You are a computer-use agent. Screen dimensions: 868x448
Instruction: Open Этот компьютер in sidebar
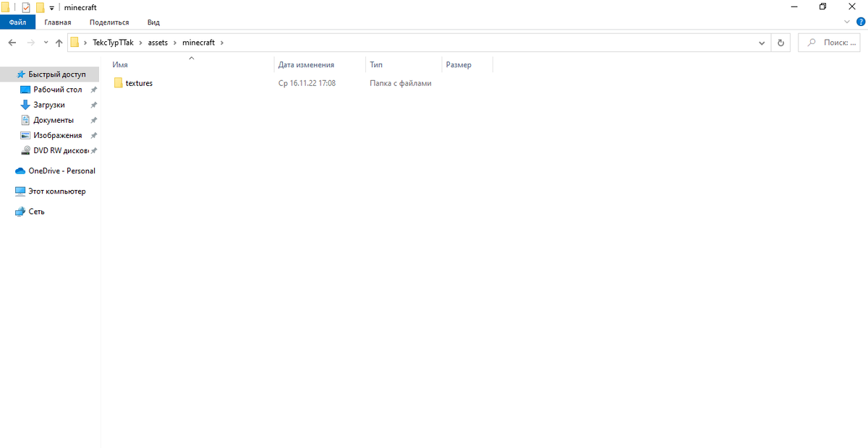[x=57, y=191]
